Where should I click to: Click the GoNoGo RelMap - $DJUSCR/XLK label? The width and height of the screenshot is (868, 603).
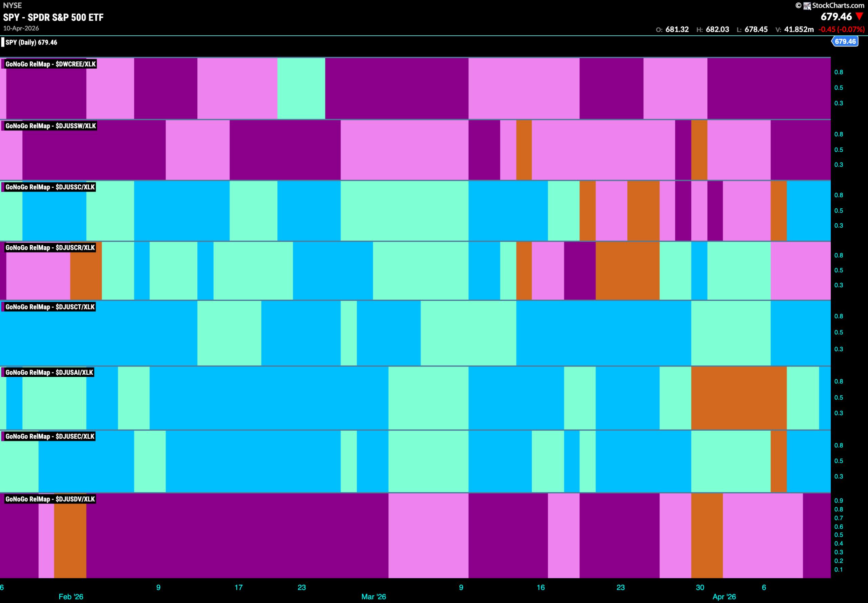[x=50, y=247]
